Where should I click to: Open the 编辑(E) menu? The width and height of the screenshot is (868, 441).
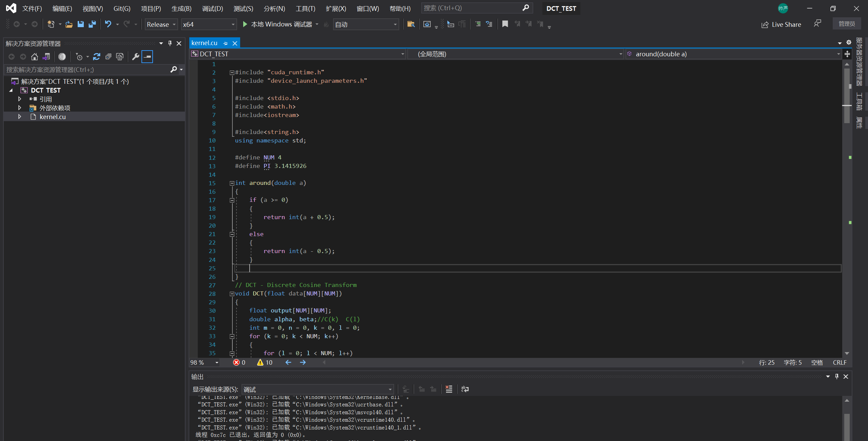pos(62,8)
